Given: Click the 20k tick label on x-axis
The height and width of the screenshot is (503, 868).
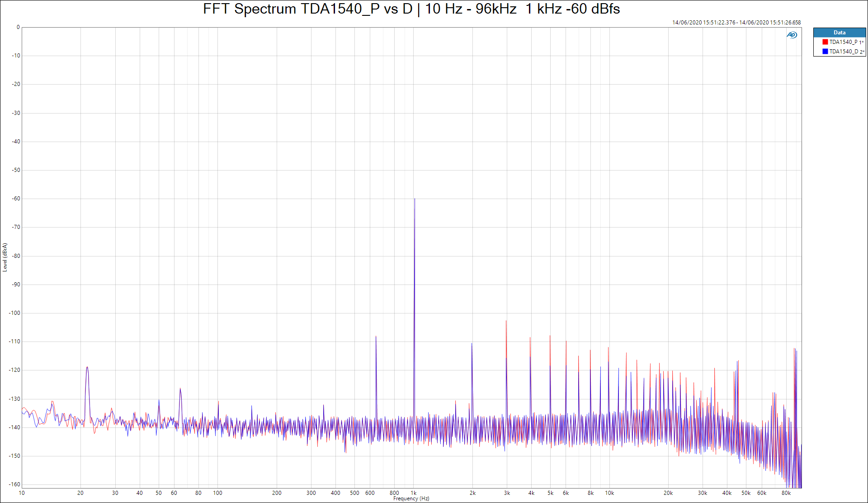Looking at the screenshot, I should point(668,493).
